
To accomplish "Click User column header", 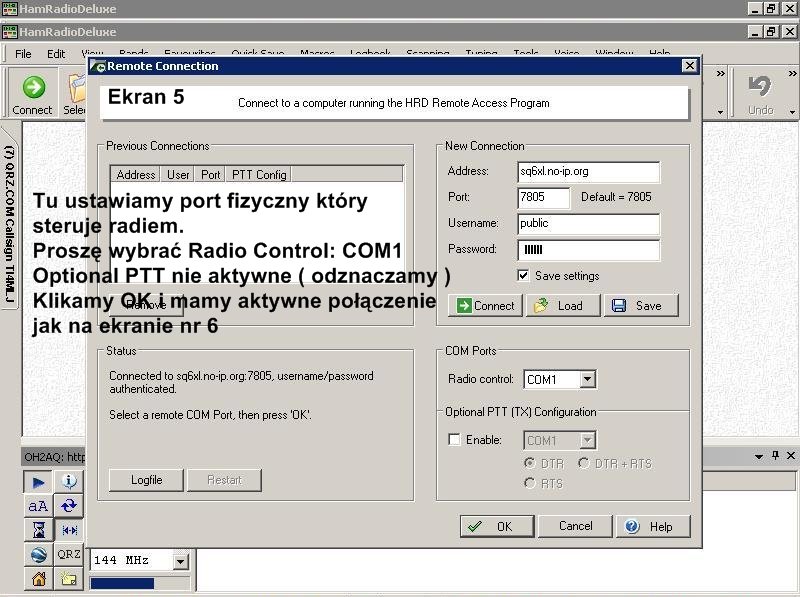I will (x=178, y=175).
